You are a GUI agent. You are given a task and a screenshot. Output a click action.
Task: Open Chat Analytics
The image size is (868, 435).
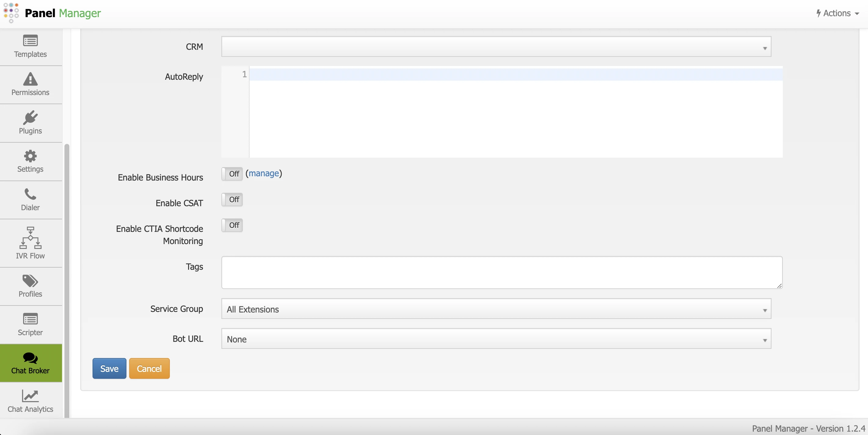30,401
